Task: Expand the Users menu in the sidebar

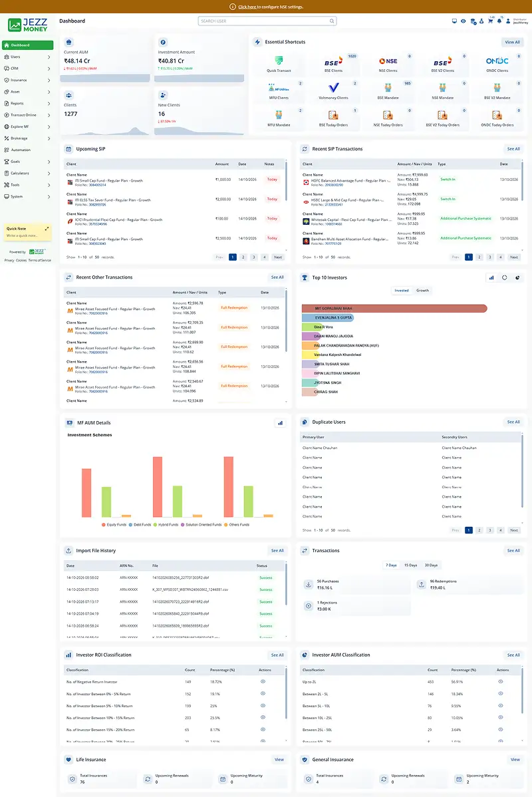Action: (x=27, y=57)
